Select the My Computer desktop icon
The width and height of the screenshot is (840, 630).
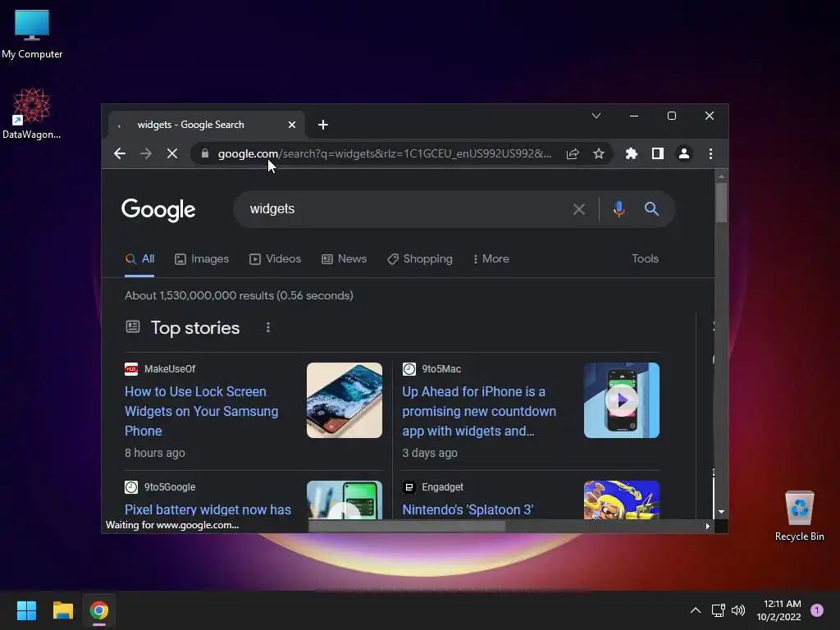[32, 34]
